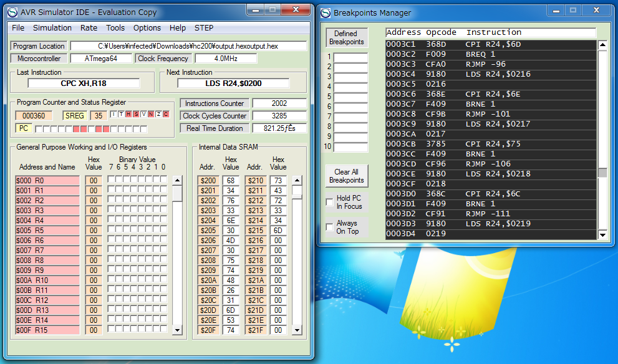Toggle the H flag in SREG

point(128,114)
